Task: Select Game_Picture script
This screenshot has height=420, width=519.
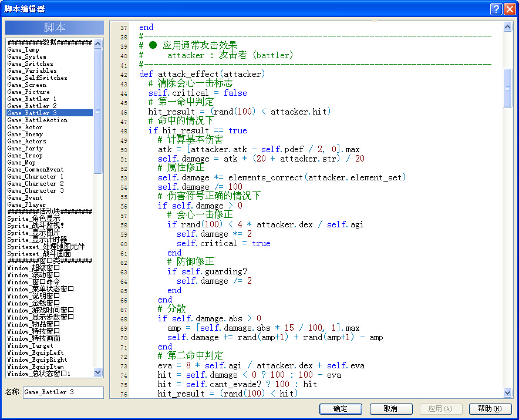Action: (x=50, y=92)
